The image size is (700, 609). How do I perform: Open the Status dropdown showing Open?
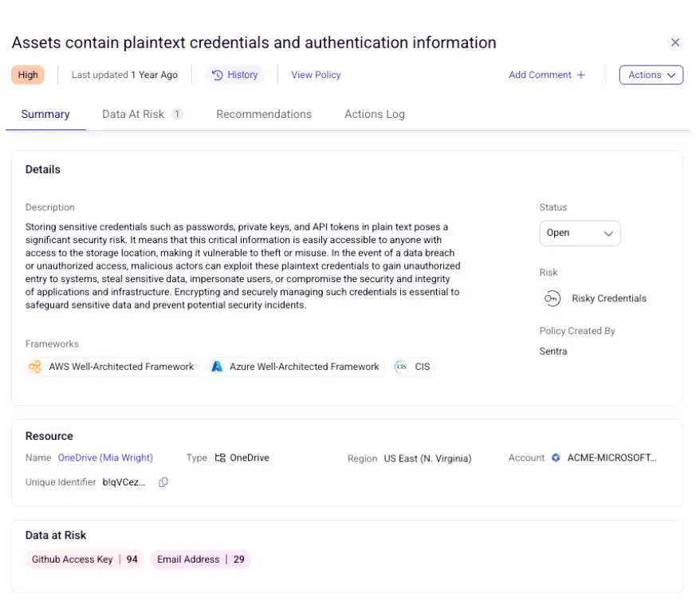[580, 233]
